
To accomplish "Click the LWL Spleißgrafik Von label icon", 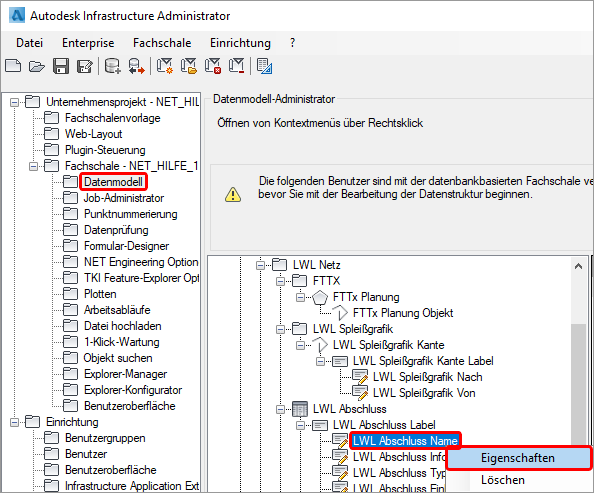I will pos(360,393).
